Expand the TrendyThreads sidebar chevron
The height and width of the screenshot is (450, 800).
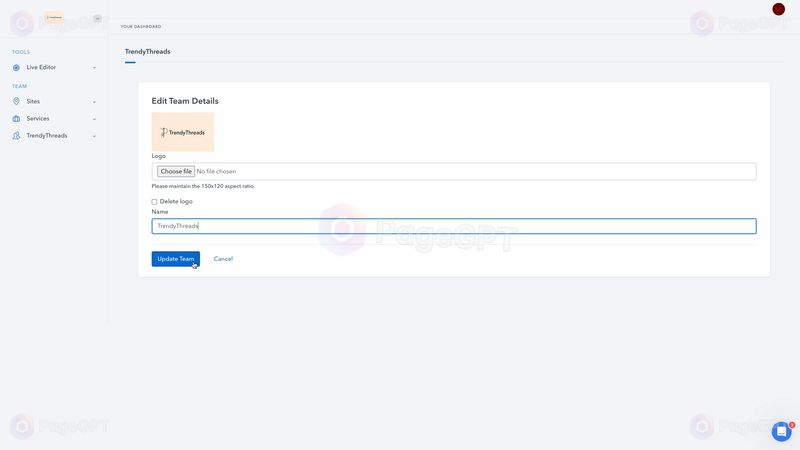coord(94,136)
